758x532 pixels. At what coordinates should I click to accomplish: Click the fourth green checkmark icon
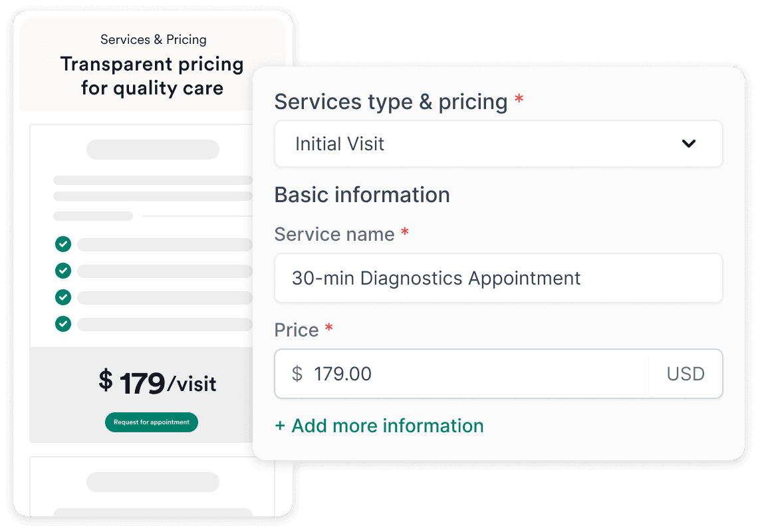coord(63,324)
